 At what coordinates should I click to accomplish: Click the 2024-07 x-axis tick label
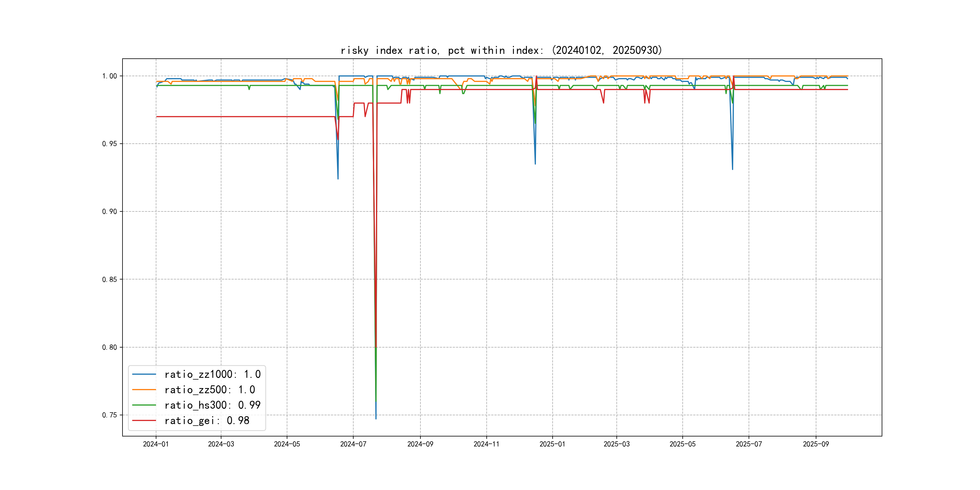[353, 444]
